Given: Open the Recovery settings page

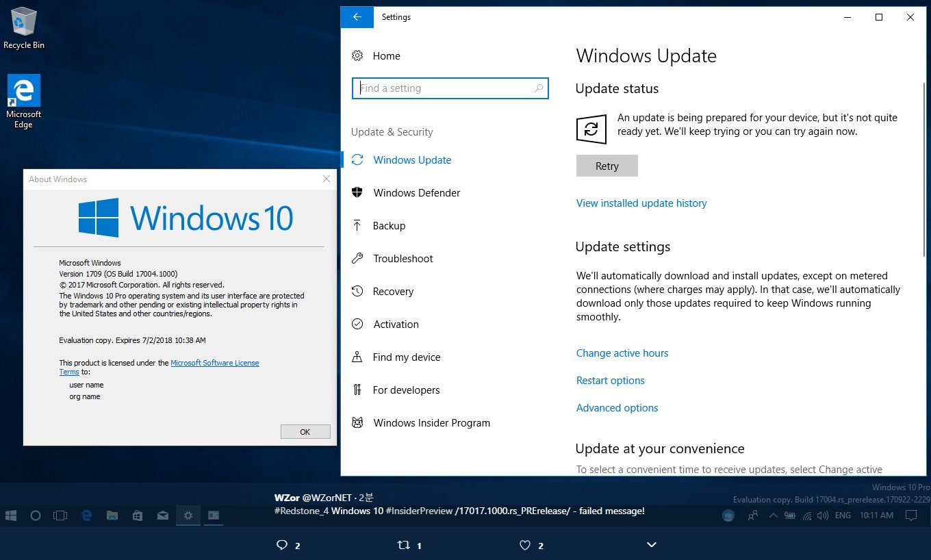Looking at the screenshot, I should point(383,292).
